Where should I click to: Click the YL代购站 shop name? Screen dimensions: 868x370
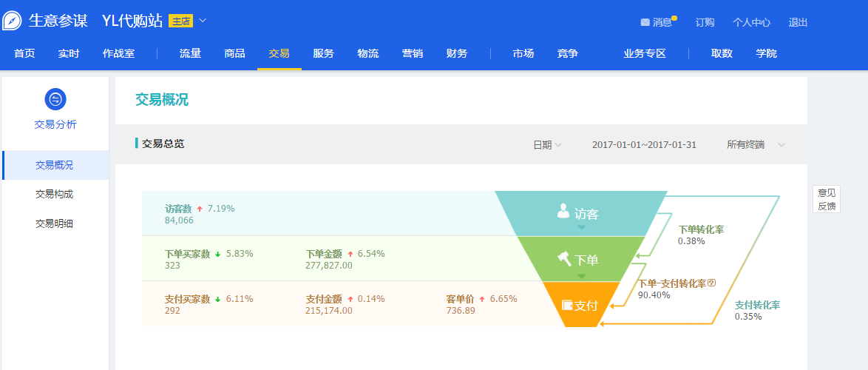click(132, 21)
